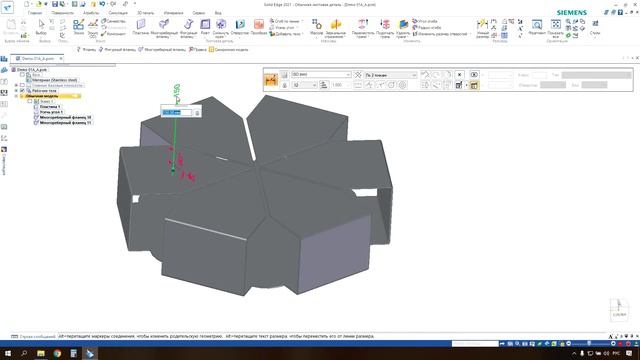Click the Синхронная модель shortcut button
This screenshot has width=640, height=360.
(x=229, y=49)
